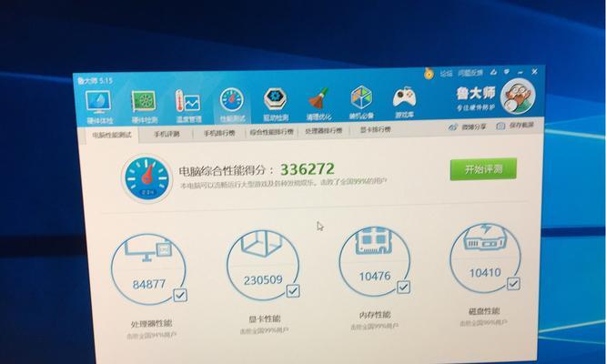Click the 鲁大师 5.15 window title
Viewport: 606px width, 364px height.
pos(95,81)
